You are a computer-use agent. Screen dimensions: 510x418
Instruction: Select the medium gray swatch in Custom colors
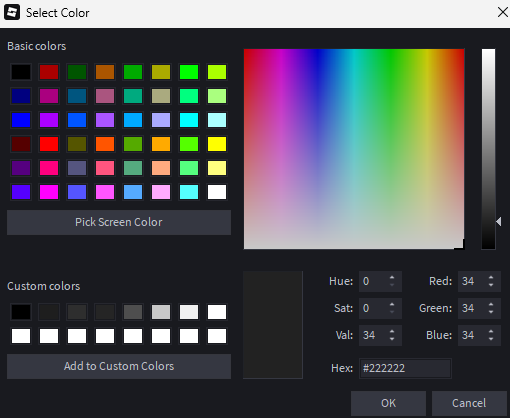133,312
